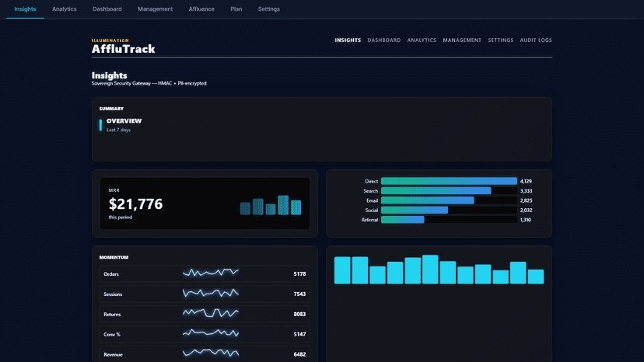The height and width of the screenshot is (362, 644).
Task: Click the 8083 Returns value
Action: [x=299, y=314]
